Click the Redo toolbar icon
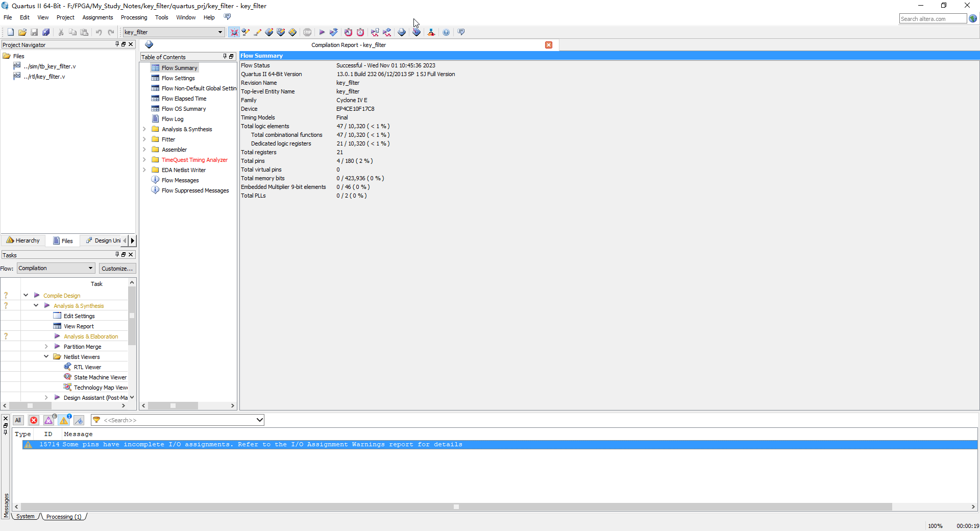Viewport: 980px width, 531px height. point(111,32)
